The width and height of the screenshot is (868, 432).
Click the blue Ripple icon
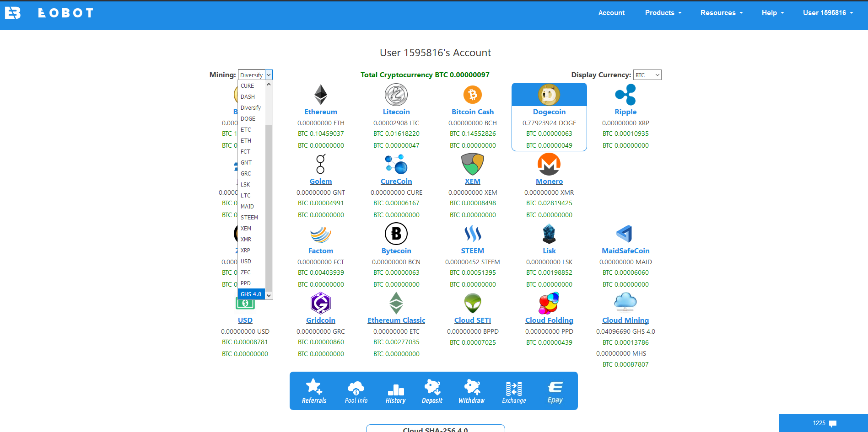pos(625,95)
